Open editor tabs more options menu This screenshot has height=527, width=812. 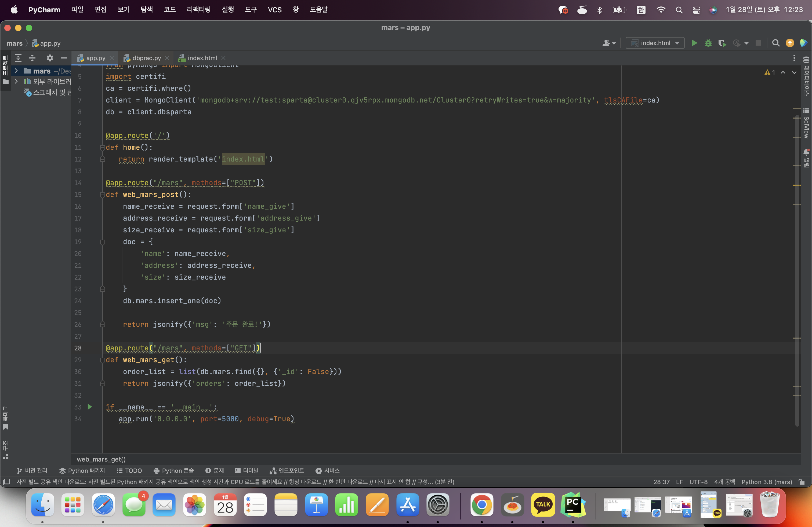(794, 58)
